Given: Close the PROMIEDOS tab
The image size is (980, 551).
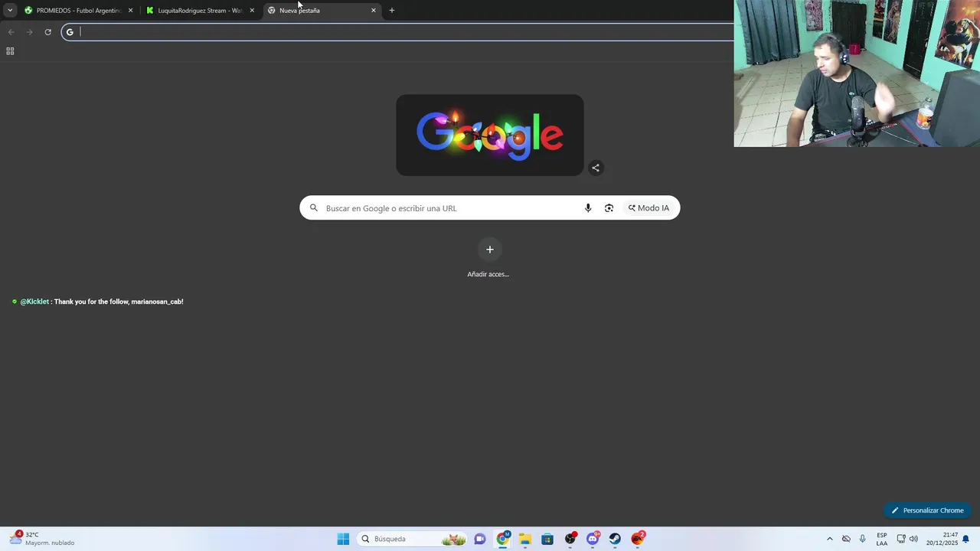Looking at the screenshot, I should tap(130, 10).
